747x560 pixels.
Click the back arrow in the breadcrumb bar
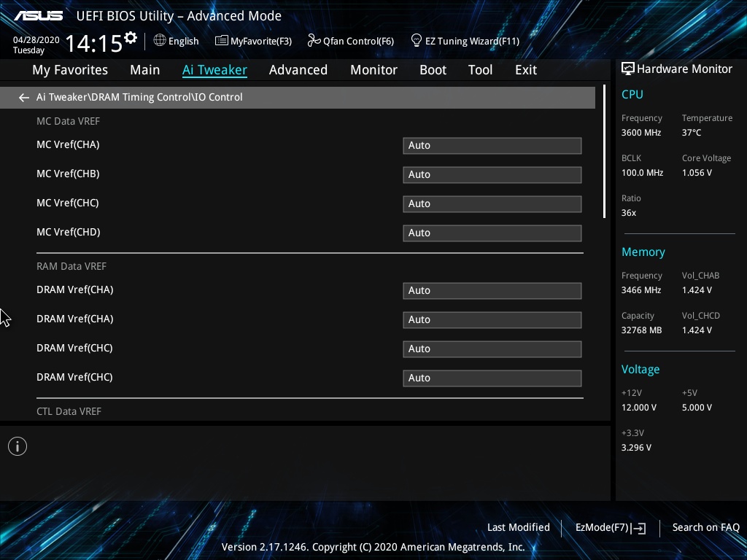point(24,98)
